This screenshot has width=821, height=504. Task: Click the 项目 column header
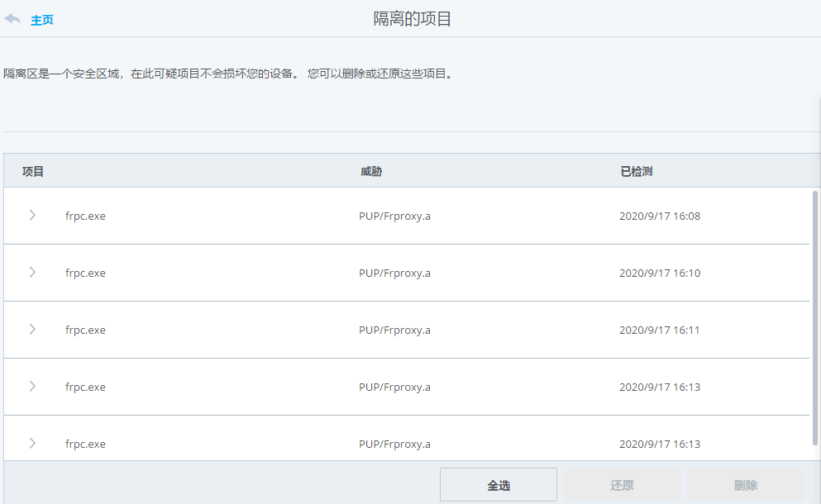pyautogui.click(x=31, y=170)
